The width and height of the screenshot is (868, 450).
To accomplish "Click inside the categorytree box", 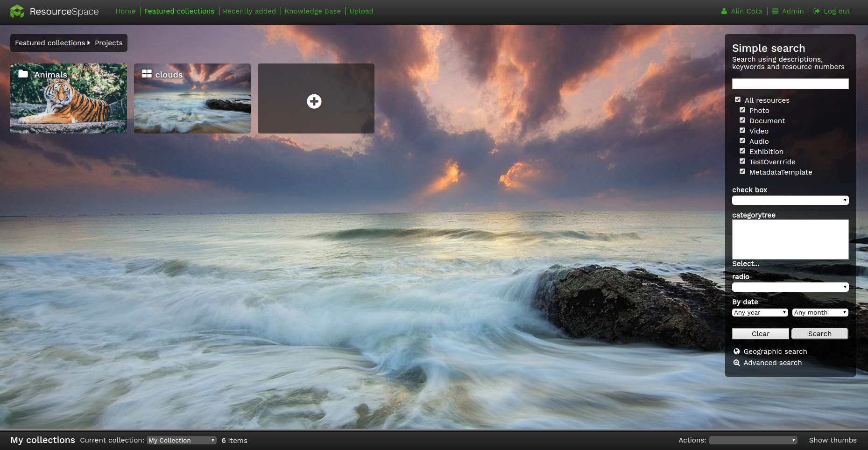I will coord(790,239).
